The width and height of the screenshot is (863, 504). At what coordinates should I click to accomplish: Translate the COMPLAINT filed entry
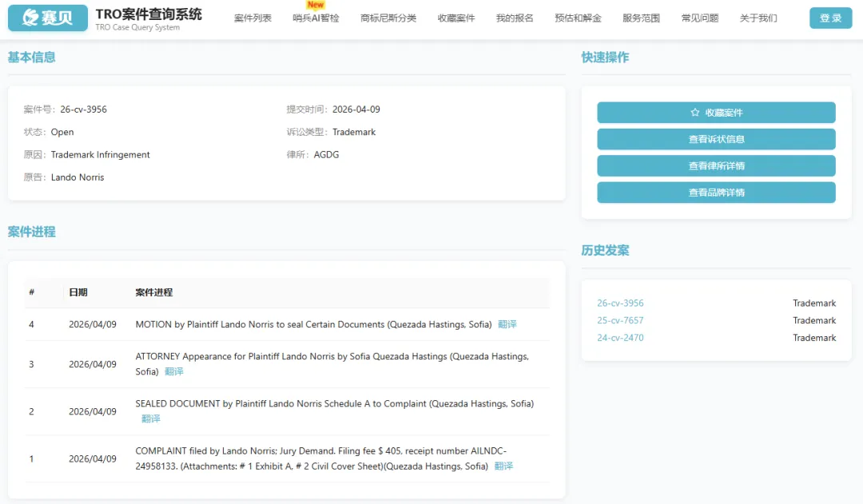point(503,466)
